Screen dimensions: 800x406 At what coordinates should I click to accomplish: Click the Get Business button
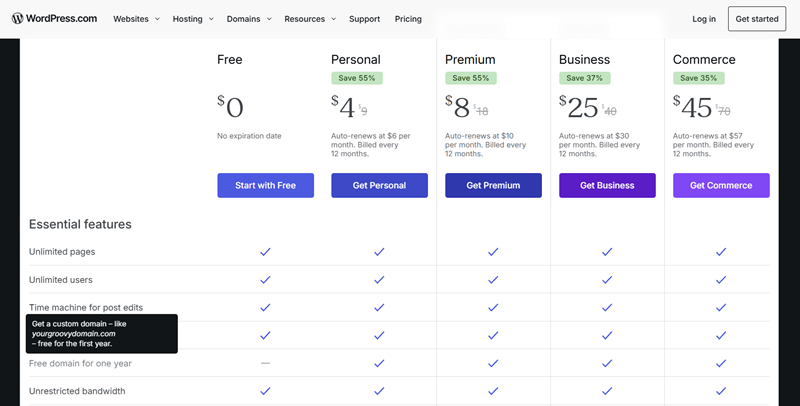click(x=607, y=185)
